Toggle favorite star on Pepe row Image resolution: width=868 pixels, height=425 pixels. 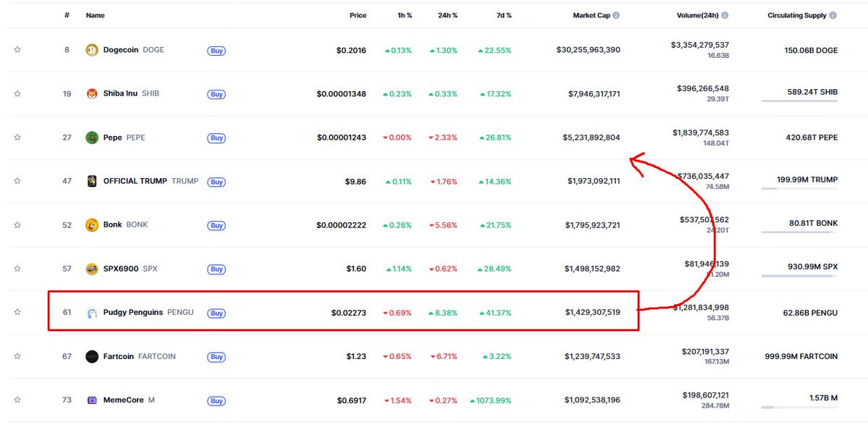click(17, 138)
